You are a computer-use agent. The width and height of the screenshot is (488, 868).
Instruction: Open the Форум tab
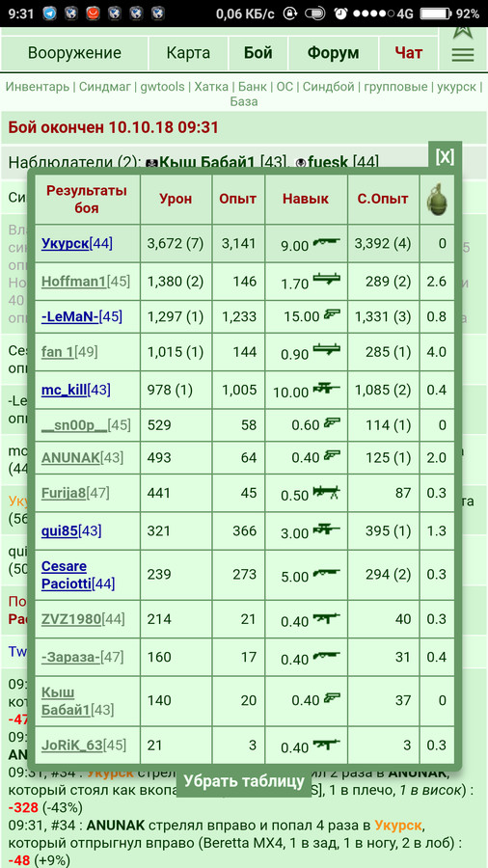click(x=333, y=53)
